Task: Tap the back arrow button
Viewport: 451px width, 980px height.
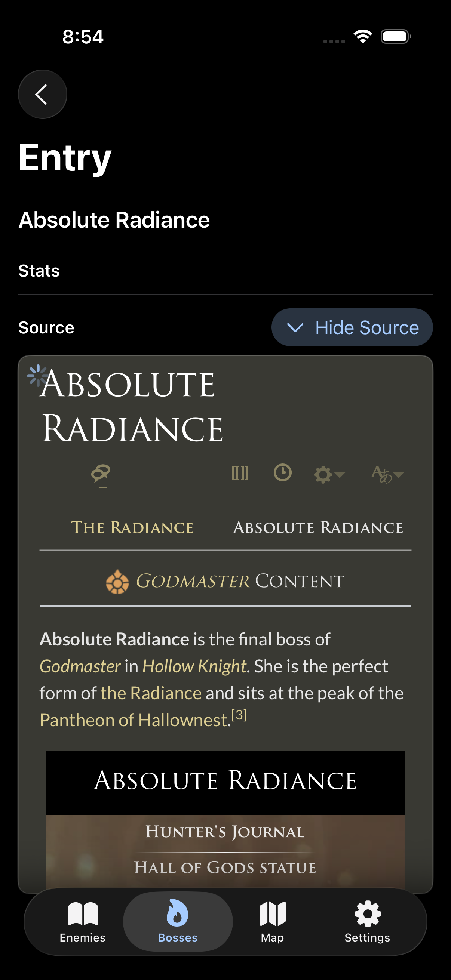Action: coord(42,94)
